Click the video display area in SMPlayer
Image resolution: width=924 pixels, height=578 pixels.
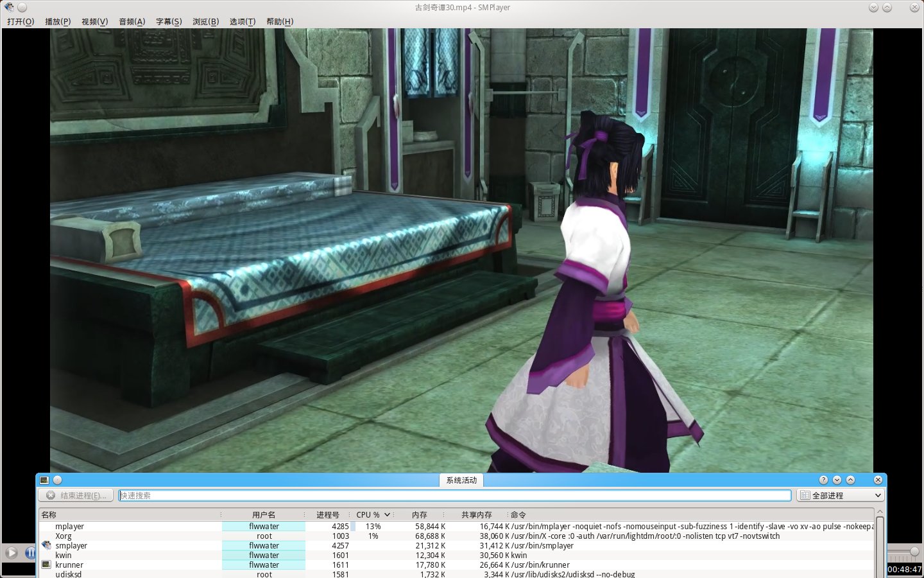tap(461, 250)
